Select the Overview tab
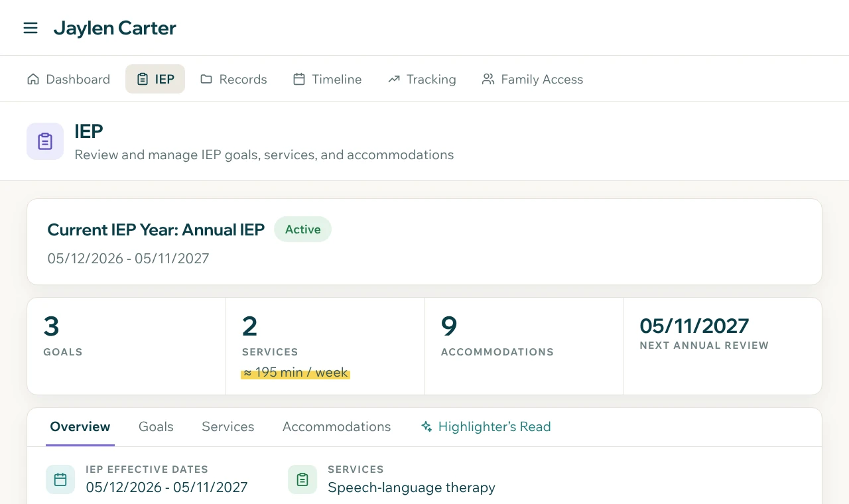 pyautogui.click(x=80, y=426)
